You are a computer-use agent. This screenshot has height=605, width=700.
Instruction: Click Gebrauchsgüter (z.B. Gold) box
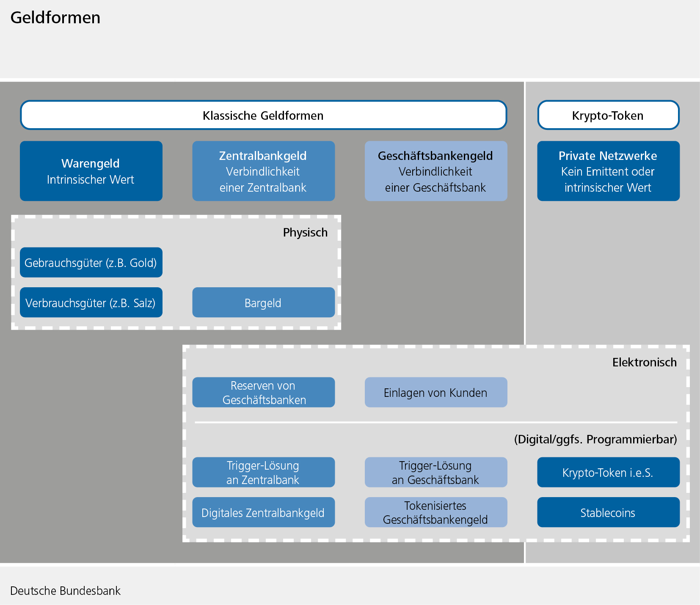91,262
